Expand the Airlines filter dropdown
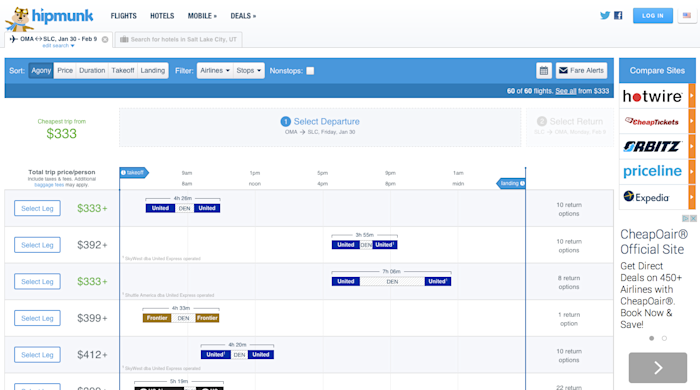This screenshot has height=390, width=700. [215, 71]
